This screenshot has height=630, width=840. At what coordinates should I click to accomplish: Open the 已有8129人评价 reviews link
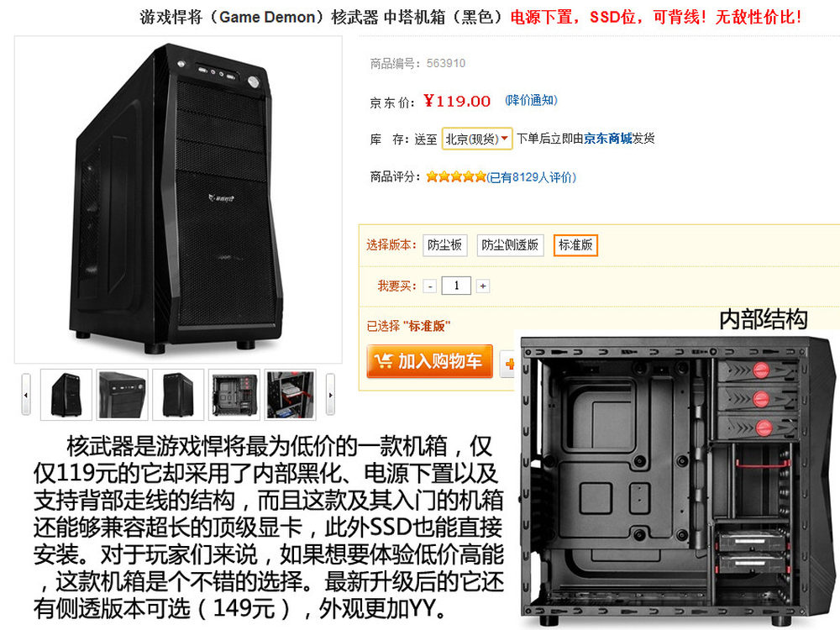[532, 177]
